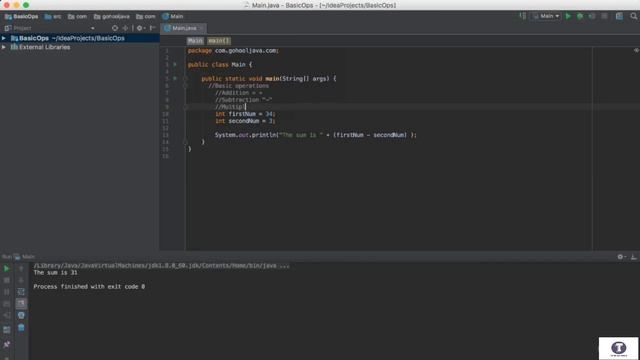Hide the Project tool window

(152, 28)
